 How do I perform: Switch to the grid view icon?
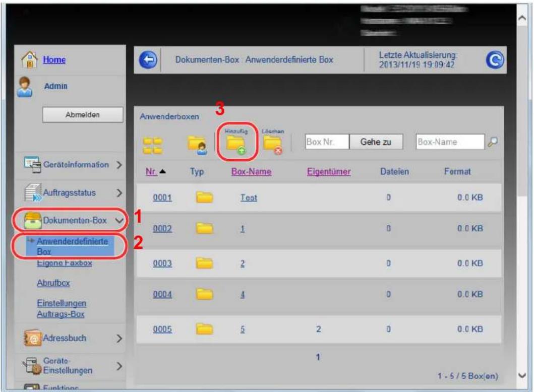point(152,146)
